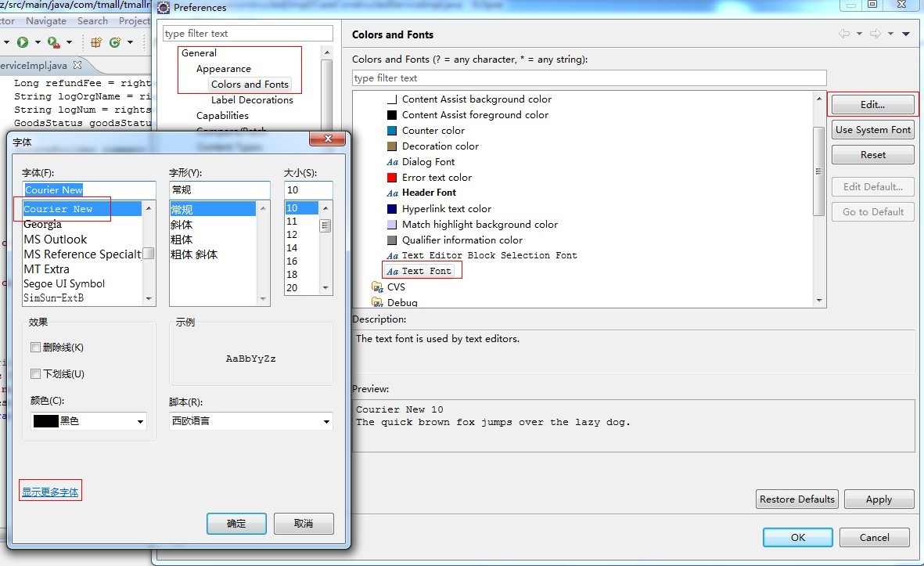Click the font size list scroll down arrow
Screen dimensions: 924x566
(x=325, y=288)
